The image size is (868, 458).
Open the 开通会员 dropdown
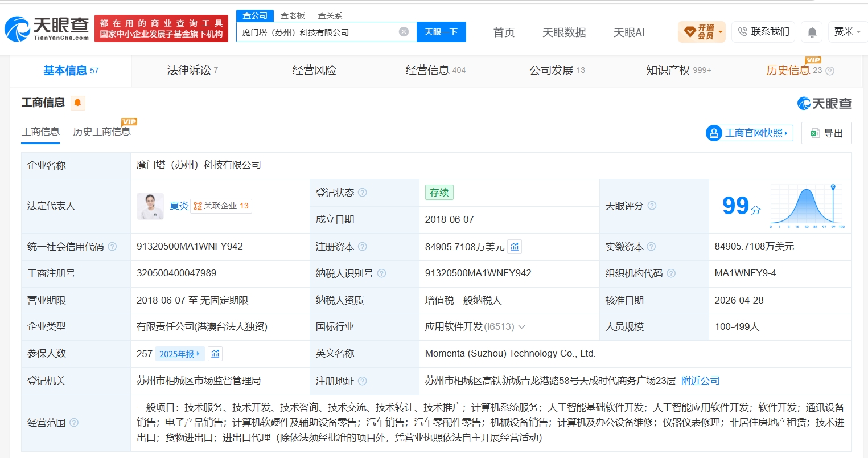click(x=702, y=32)
